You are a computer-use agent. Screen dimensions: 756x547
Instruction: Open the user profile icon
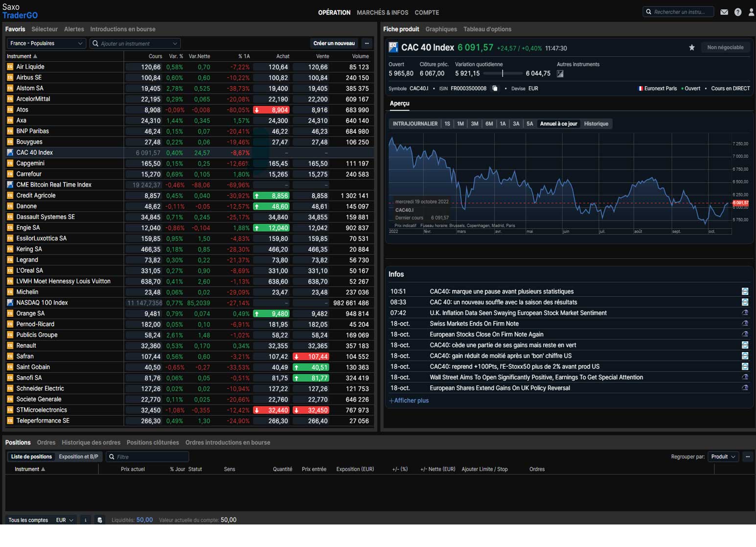[x=751, y=12]
